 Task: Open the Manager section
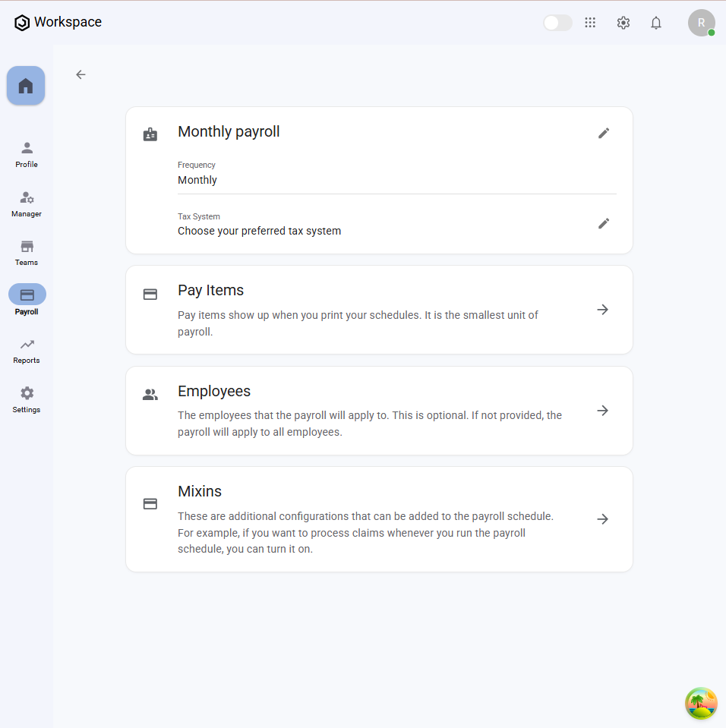pyautogui.click(x=27, y=203)
